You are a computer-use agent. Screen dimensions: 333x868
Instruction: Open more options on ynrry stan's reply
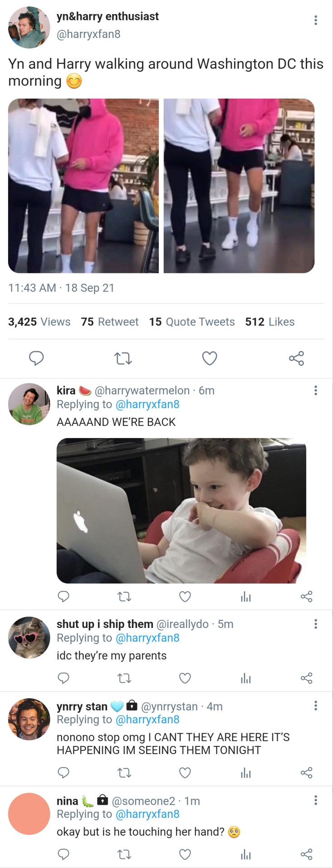[315, 706]
